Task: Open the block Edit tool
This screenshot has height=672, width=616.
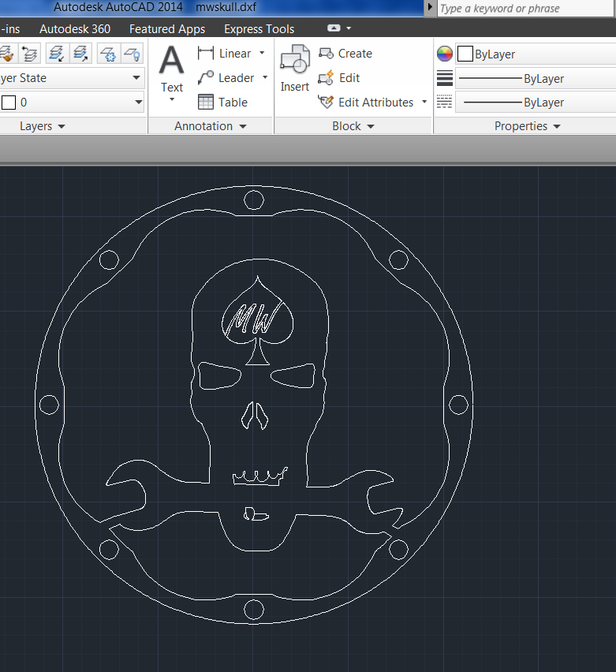Action: coord(339,78)
